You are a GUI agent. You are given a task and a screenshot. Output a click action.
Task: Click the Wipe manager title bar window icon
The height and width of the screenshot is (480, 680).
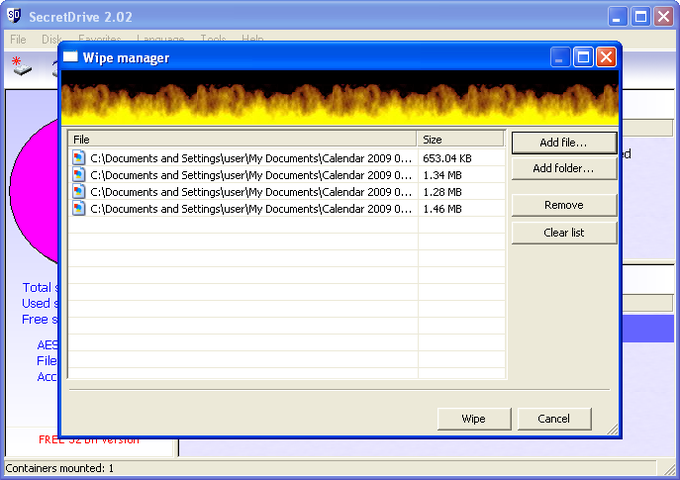point(70,57)
